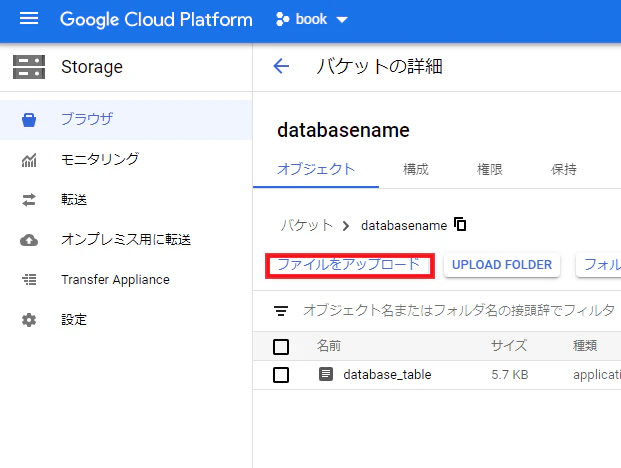Select オンプレミス用に転送 in the sidebar

coord(126,240)
